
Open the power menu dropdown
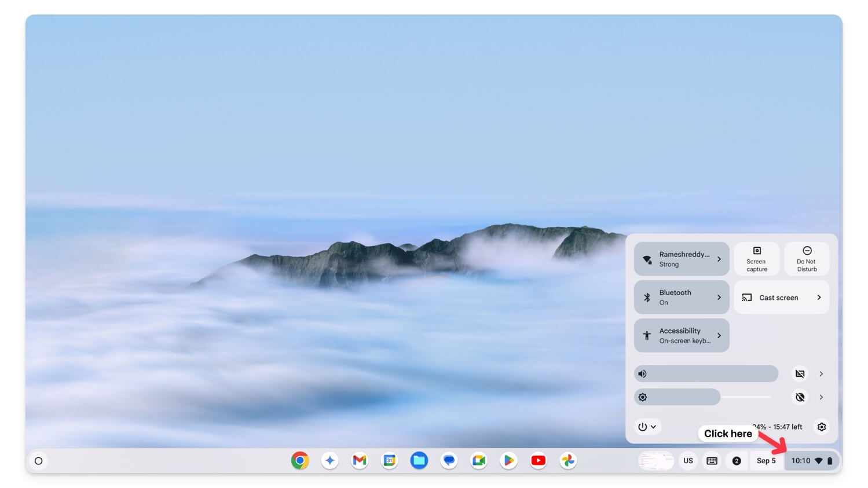point(647,427)
